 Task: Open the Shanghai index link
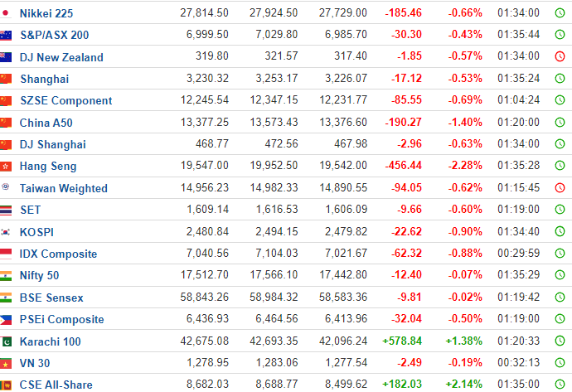tap(45, 79)
